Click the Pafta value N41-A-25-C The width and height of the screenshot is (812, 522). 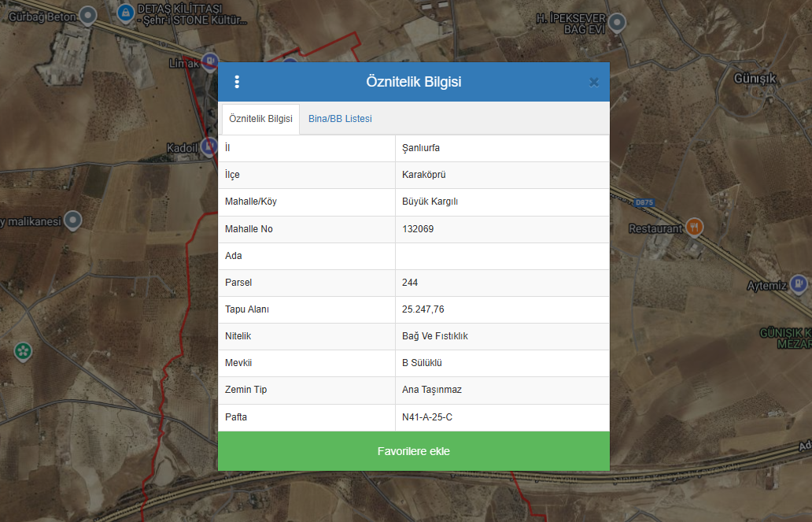502,417
